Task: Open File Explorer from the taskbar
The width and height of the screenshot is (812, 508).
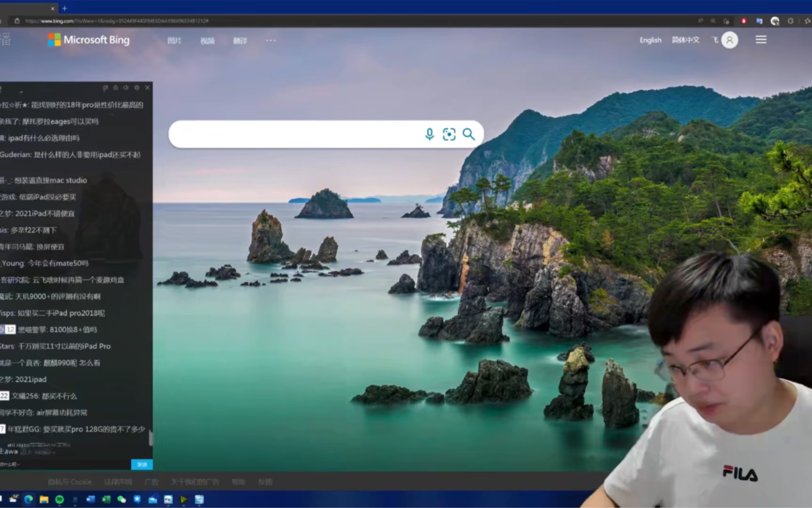Action: tap(44, 499)
